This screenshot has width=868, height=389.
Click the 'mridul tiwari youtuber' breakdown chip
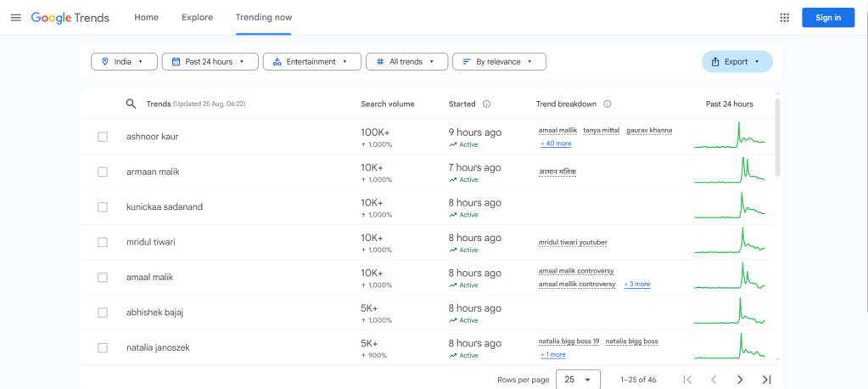(573, 243)
